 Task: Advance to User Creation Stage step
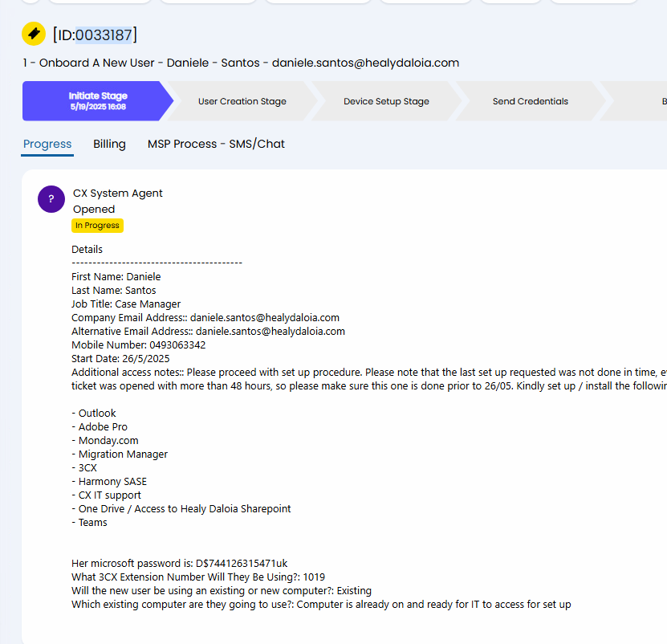(x=242, y=101)
